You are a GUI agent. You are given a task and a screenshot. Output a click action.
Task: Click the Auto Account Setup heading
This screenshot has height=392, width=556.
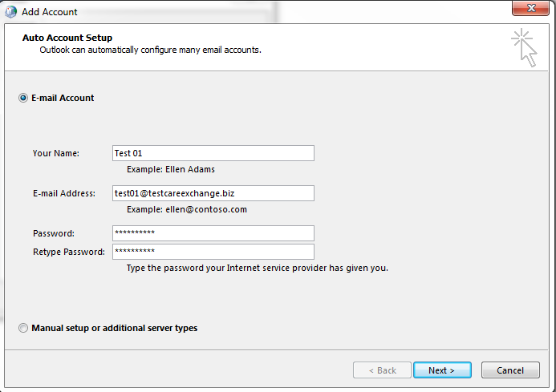point(67,38)
